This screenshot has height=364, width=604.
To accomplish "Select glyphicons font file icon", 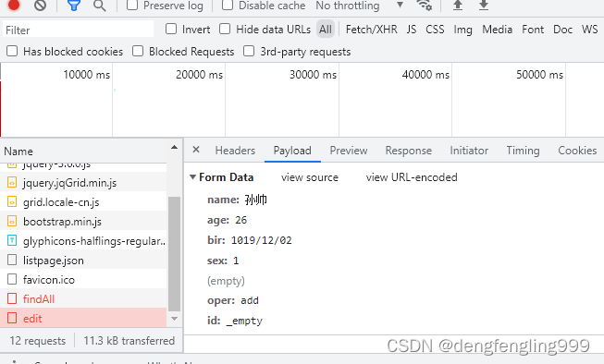I will 12,240.
